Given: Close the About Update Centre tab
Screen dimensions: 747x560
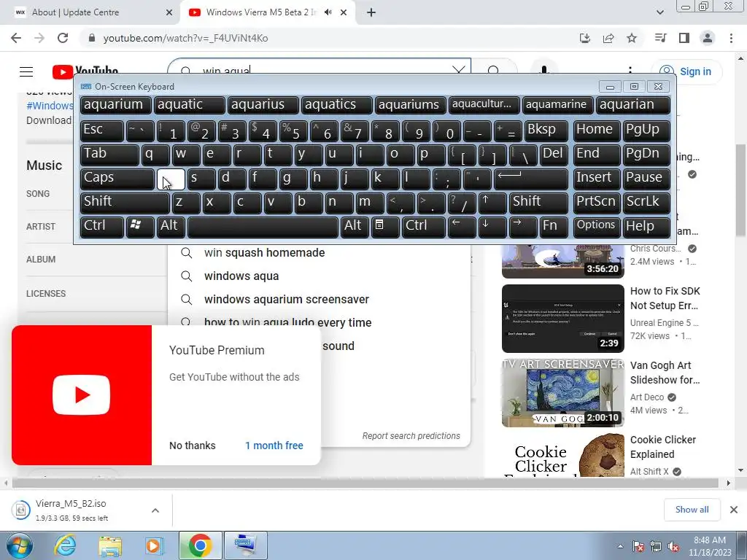Looking at the screenshot, I should point(169,12).
